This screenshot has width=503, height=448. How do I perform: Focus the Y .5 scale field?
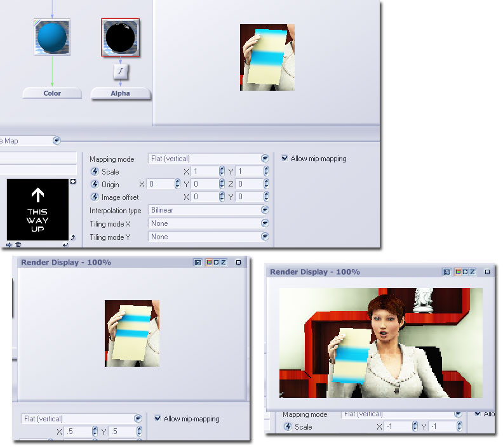click(x=122, y=432)
